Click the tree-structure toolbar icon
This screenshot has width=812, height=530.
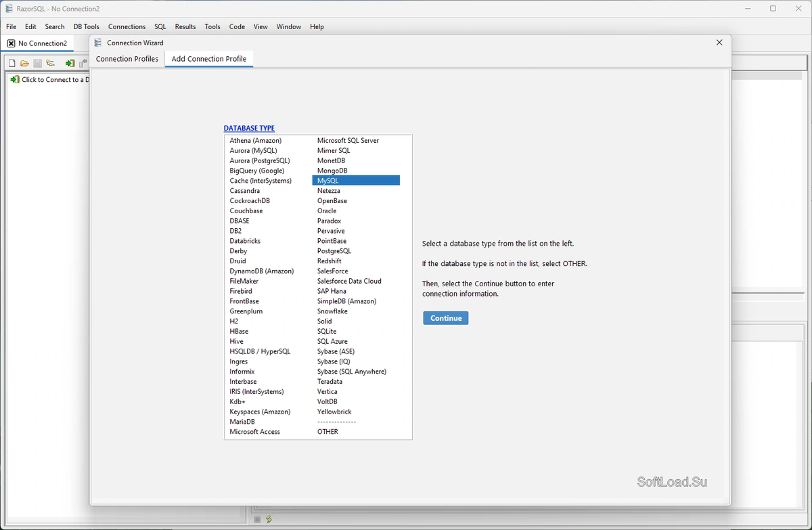point(50,63)
